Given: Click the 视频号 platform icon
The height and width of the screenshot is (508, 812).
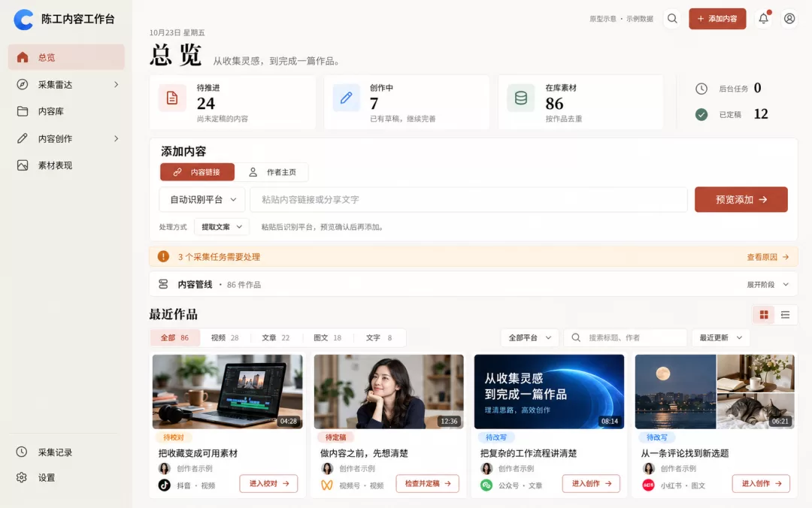Looking at the screenshot, I should [327, 485].
